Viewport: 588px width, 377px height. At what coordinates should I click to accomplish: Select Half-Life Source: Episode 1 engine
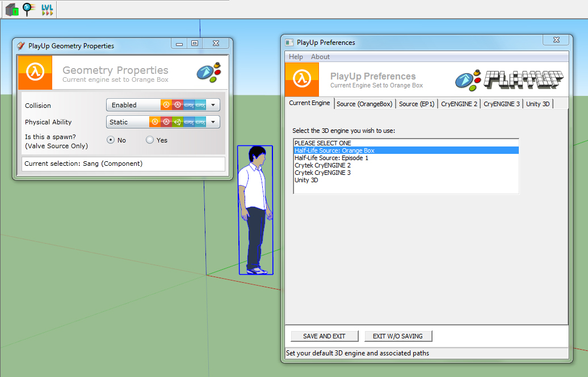(406, 158)
